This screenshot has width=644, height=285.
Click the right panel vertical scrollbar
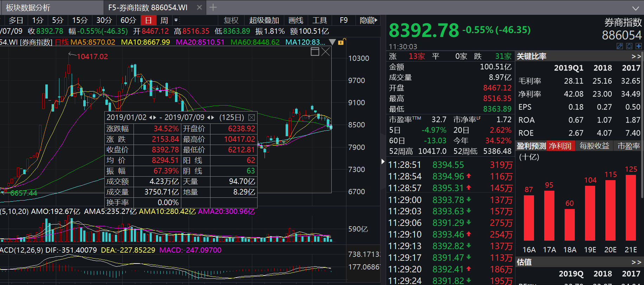pos(642,125)
